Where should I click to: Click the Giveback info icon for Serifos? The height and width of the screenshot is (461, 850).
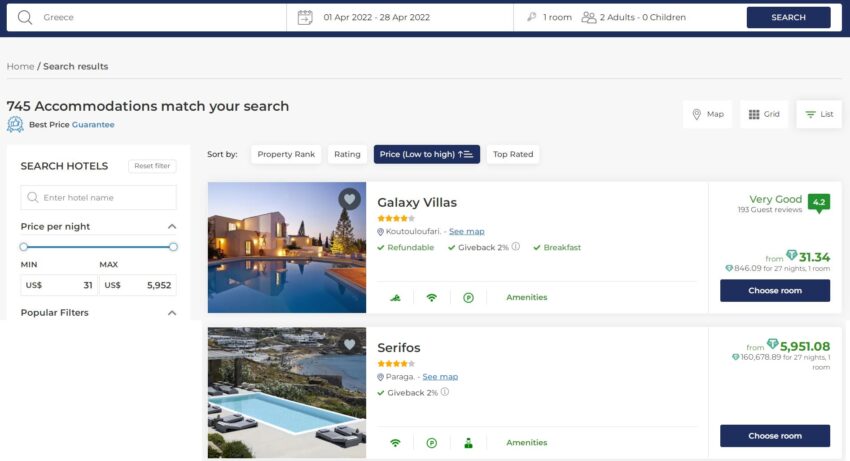pos(445,392)
